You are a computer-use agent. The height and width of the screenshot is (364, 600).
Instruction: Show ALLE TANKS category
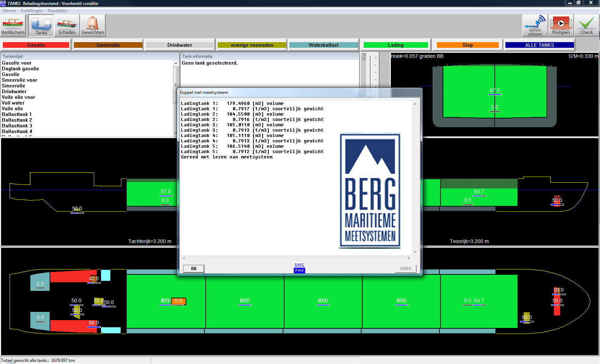[540, 45]
